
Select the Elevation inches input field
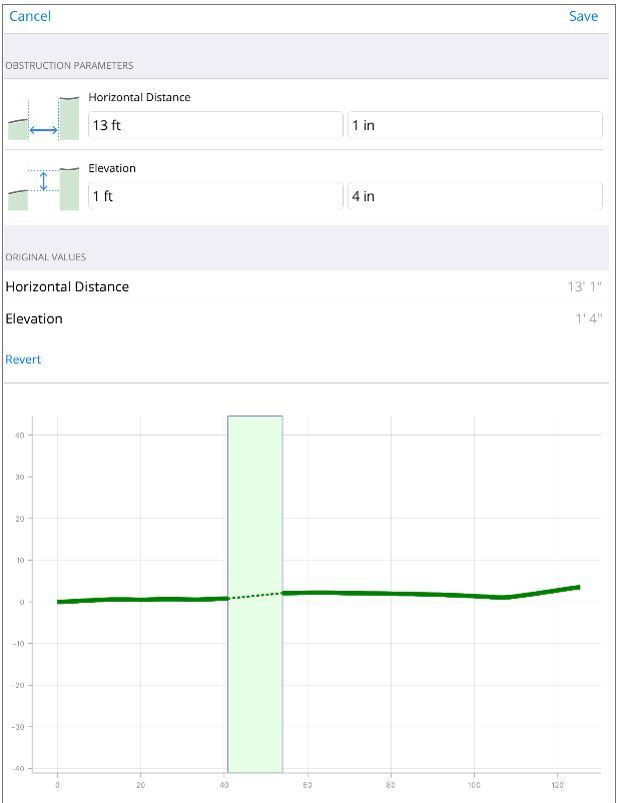pos(475,196)
